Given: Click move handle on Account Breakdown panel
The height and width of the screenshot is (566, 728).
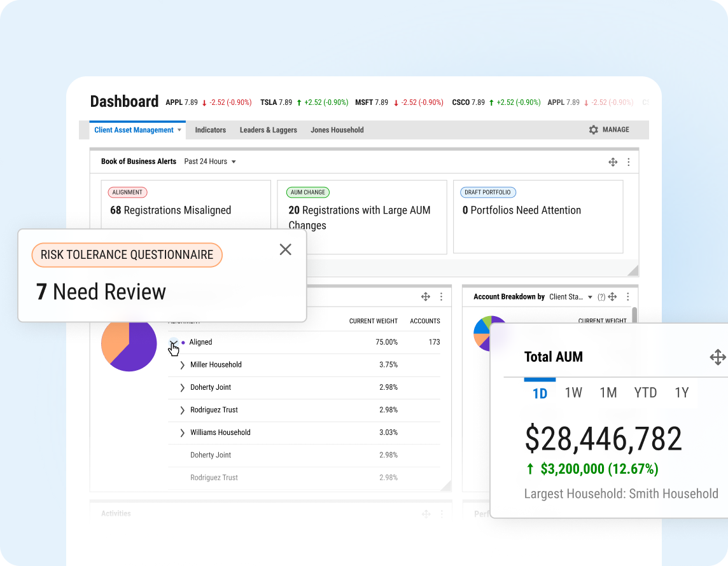Looking at the screenshot, I should pos(612,297).
